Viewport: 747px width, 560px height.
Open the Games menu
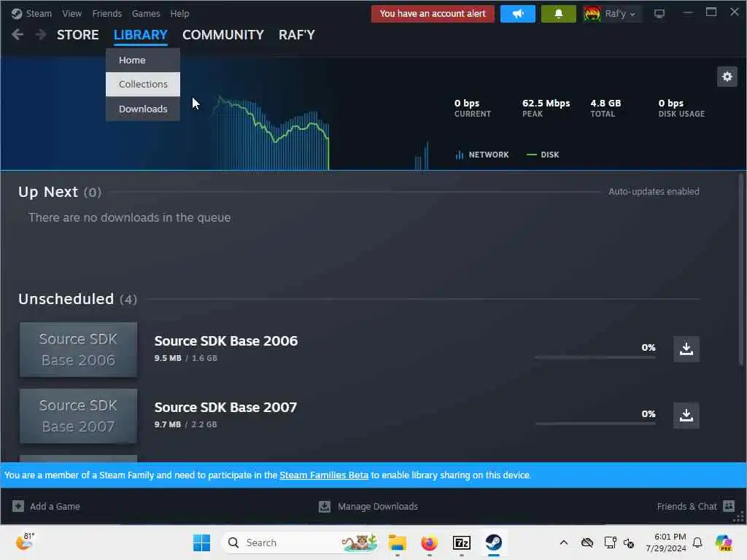(146, 13)
